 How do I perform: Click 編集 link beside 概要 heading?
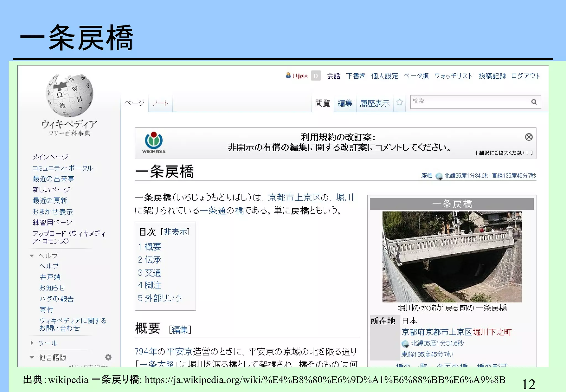coord(180,330)
